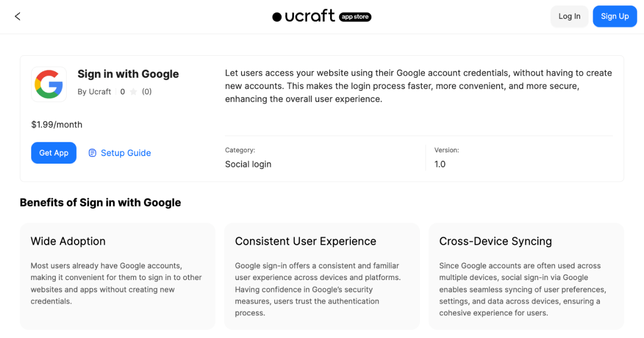The width and height of the screenshot is (644, 338).
Task: Click the Setup Guide document icon
Action: pos(93,153)
